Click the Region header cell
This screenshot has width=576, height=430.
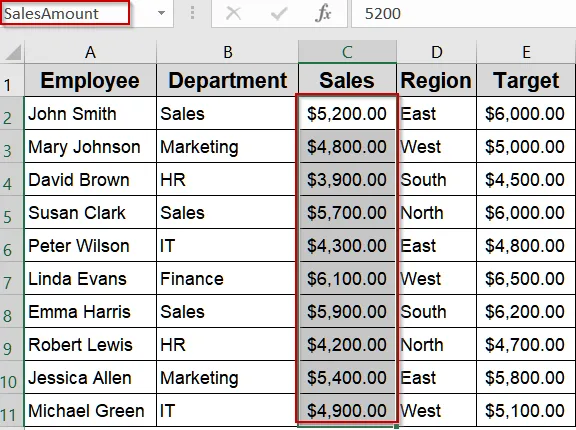pos(437,80)
